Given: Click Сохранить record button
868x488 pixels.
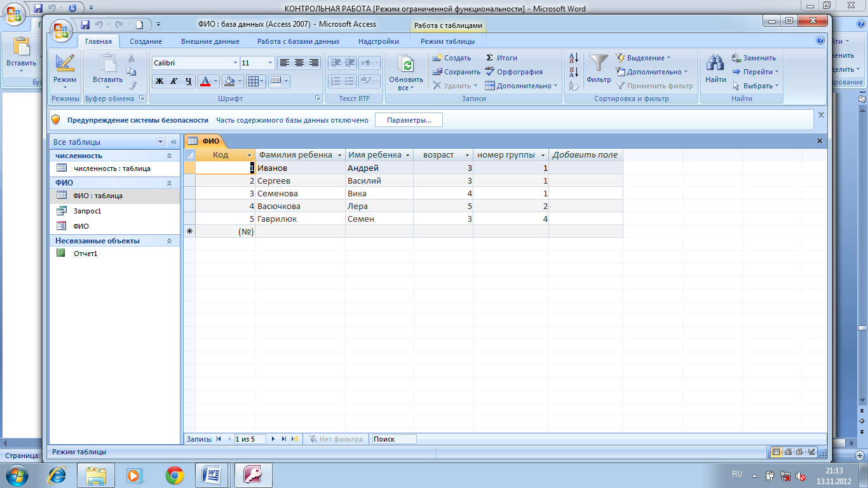Looking at the screenshot, I should 456,72.
